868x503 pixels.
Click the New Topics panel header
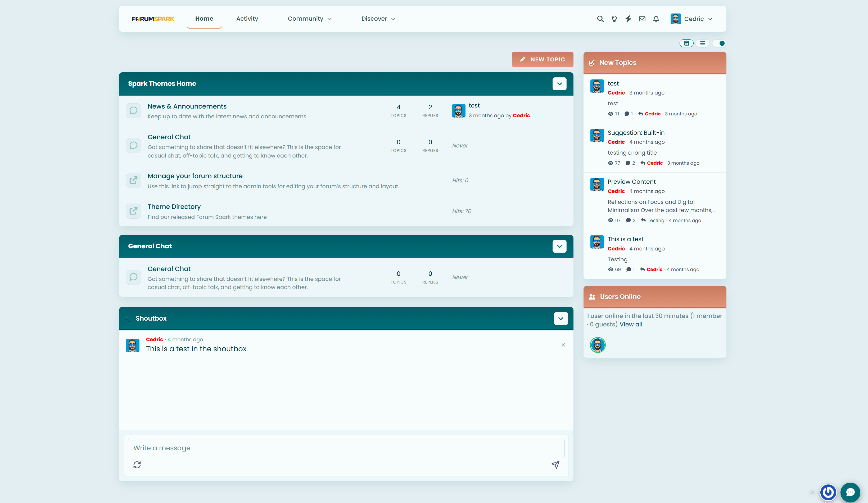point(655,63)
